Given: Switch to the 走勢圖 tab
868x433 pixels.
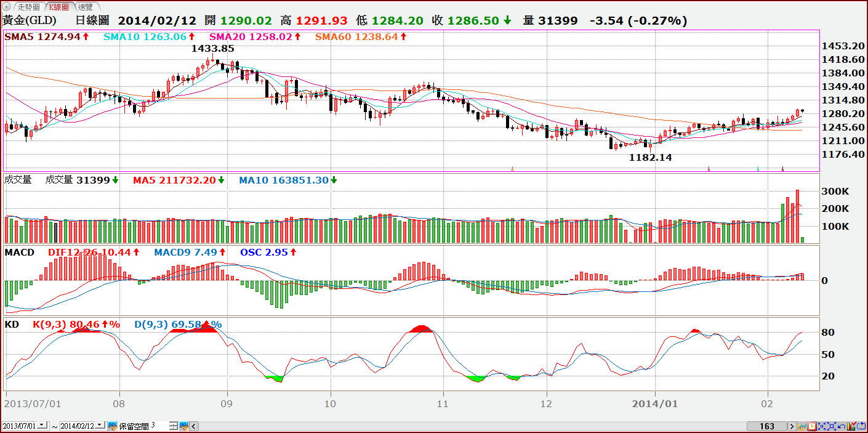Looking at the screenshot, I should [x=28, y=7].
